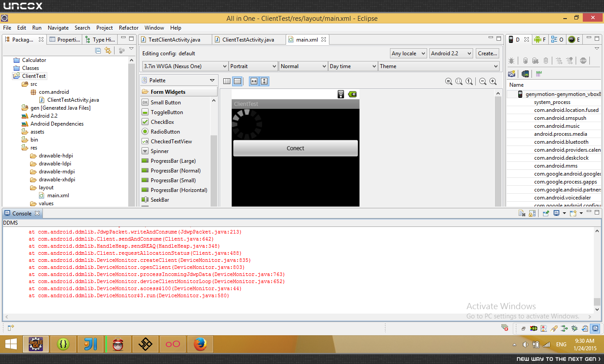Toggle Pin Console in the Console toolbar

[x=546, y=214]
